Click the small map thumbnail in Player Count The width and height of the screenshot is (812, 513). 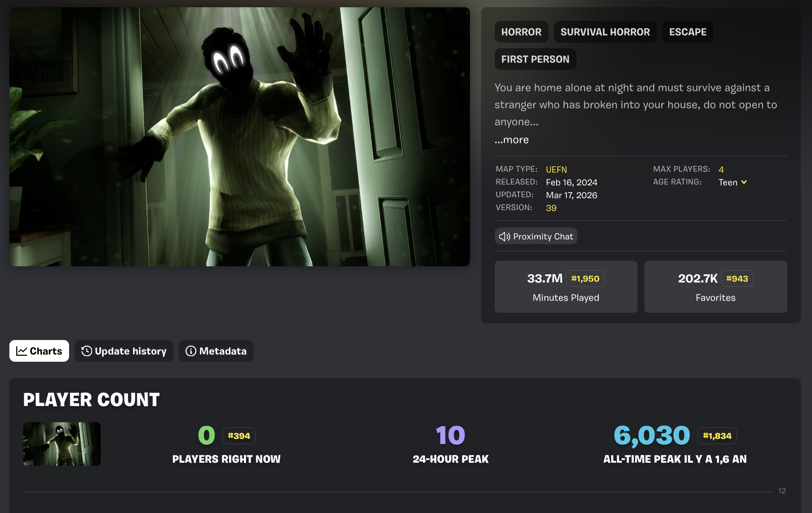point(62,444)
